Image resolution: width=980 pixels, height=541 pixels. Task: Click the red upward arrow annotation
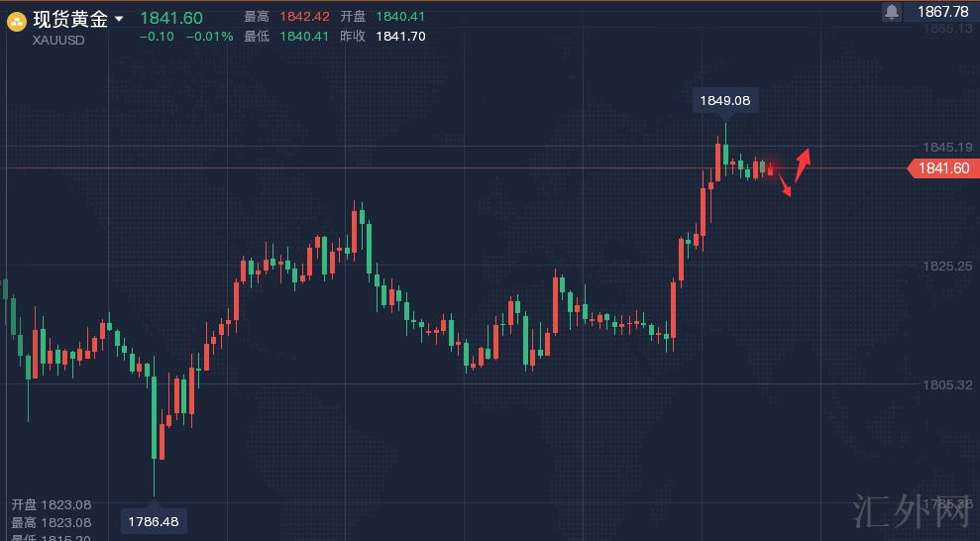[803, 163]
